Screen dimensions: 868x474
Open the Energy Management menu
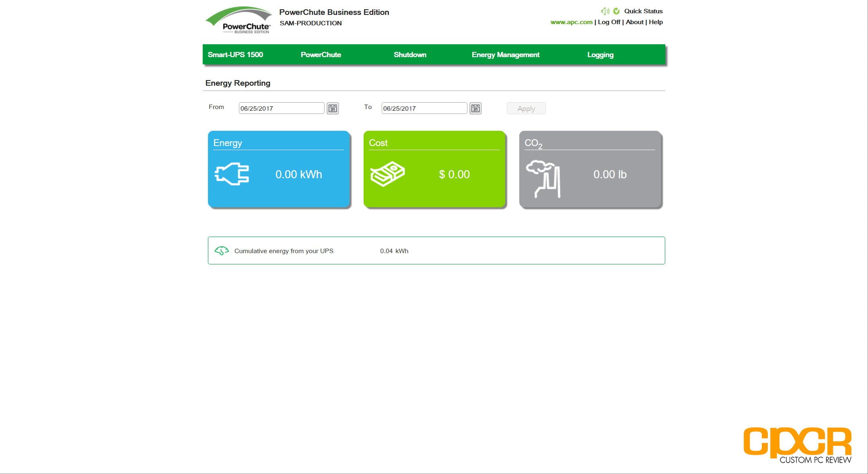click(506, 55)
